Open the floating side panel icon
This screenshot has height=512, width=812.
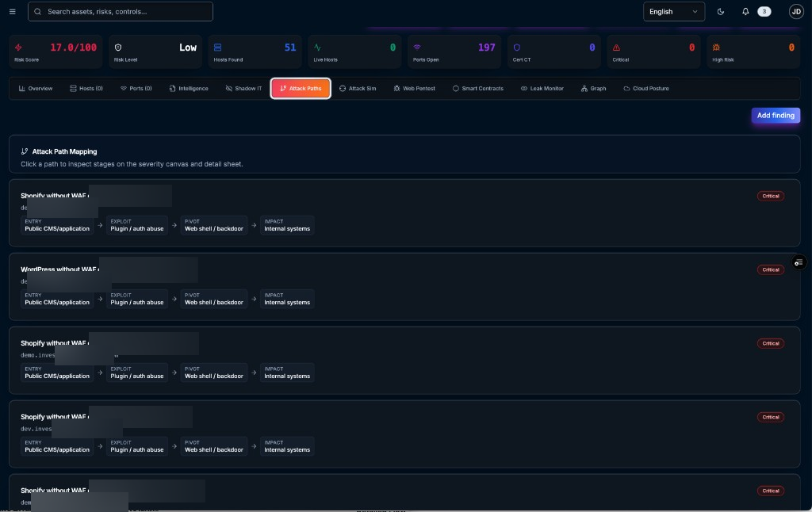point(799,262)
